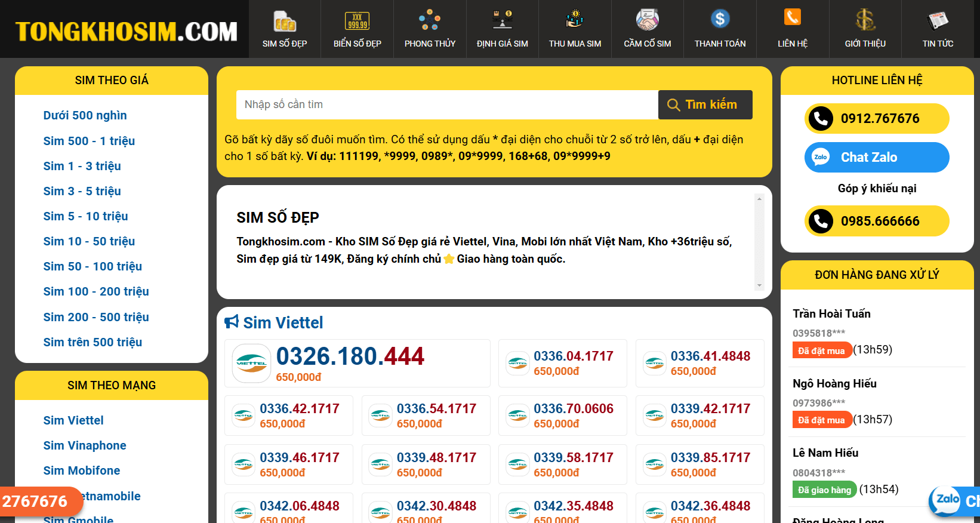Open the Chat Zalo button
The height and width of the screenshot is (523, 980).
(x=877, y=157)
